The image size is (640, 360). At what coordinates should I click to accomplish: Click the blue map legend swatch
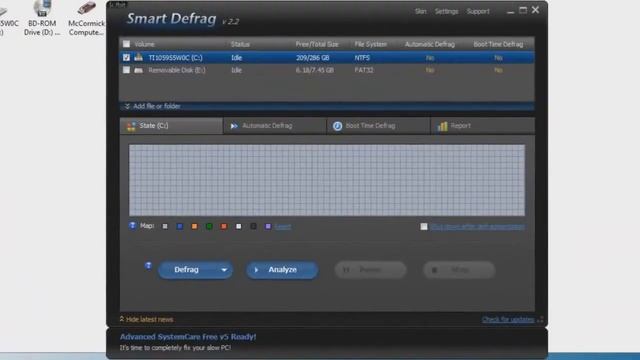point(180,226)
